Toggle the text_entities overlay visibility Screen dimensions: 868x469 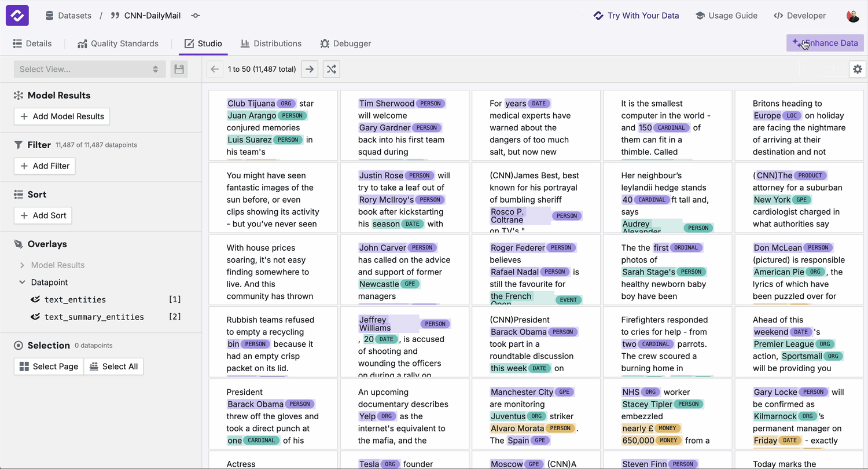[x=35, y=300]
